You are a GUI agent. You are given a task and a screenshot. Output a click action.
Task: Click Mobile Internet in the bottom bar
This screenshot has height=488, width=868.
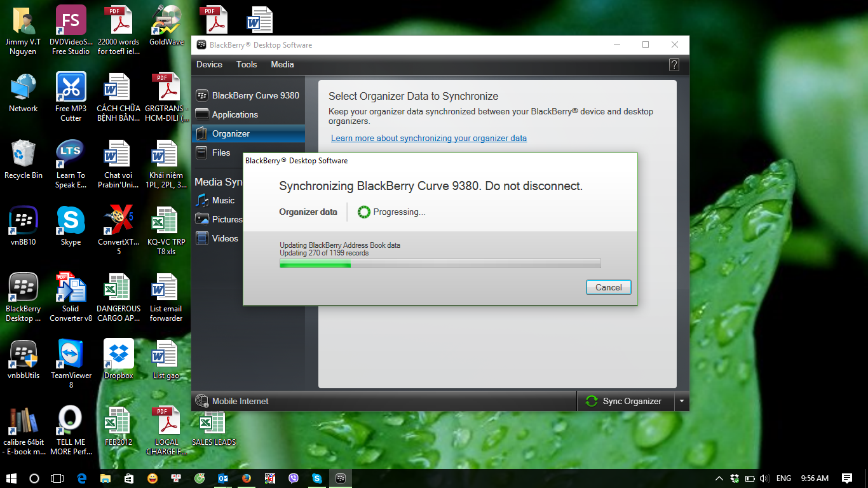232,401
